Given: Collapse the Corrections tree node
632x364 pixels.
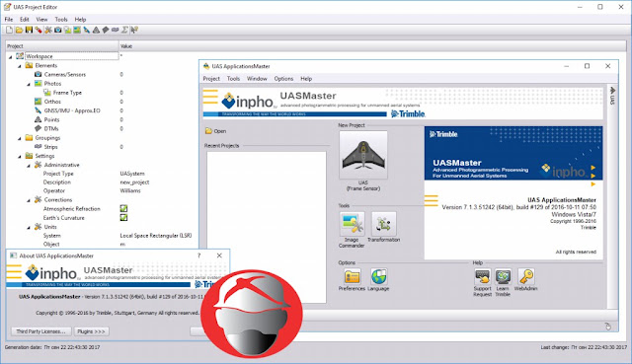Looking at the screenshot, I should pyautogui.click(x=29, y=200).
